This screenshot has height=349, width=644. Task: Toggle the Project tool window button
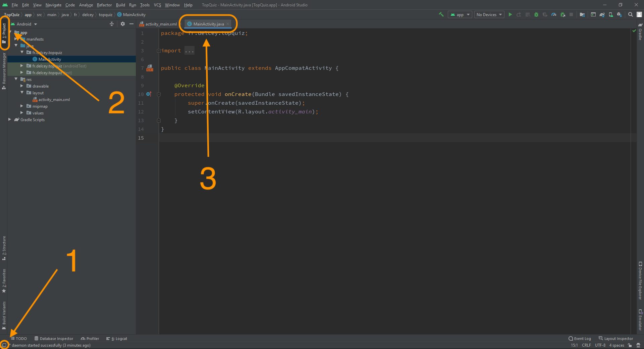[4, 34]
